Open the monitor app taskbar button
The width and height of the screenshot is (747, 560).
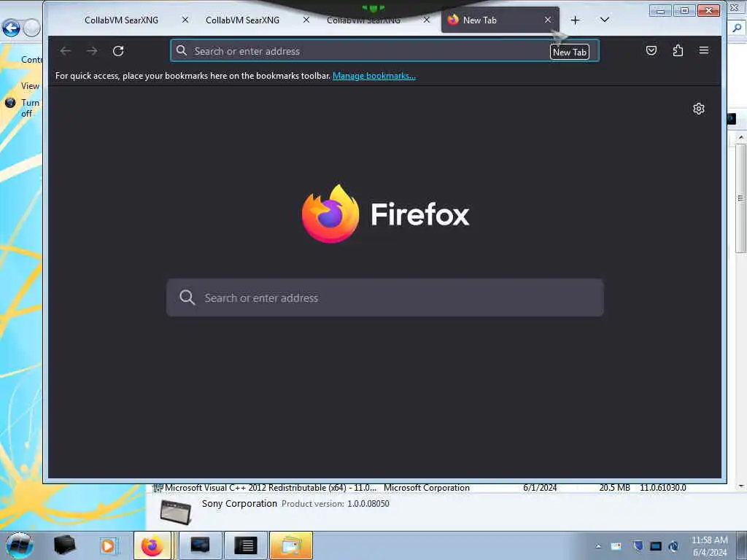pyautogui.click(x=200, y=545)
